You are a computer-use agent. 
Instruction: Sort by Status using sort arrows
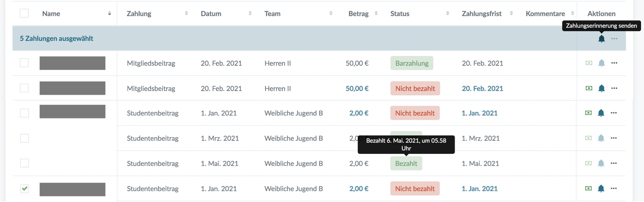pos(447,13)
